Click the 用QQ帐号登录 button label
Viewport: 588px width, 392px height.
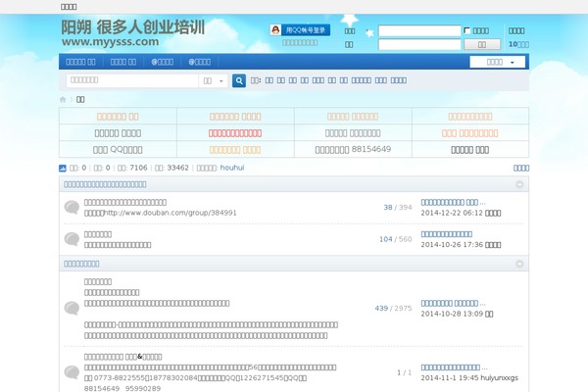pyautogui.click(x=306, y=30)
